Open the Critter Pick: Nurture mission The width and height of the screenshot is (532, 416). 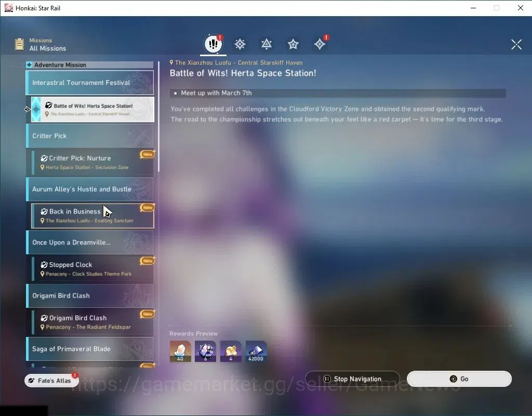(x=92, y=162)
